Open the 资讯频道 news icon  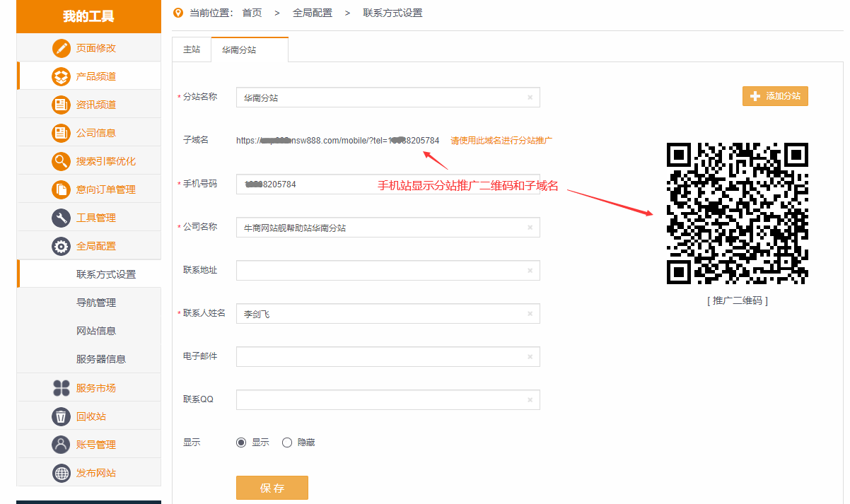coord(62,105)
